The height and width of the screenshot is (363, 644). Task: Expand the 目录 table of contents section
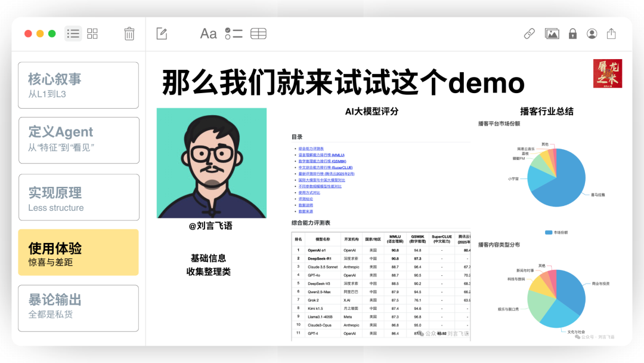[296, 136]
